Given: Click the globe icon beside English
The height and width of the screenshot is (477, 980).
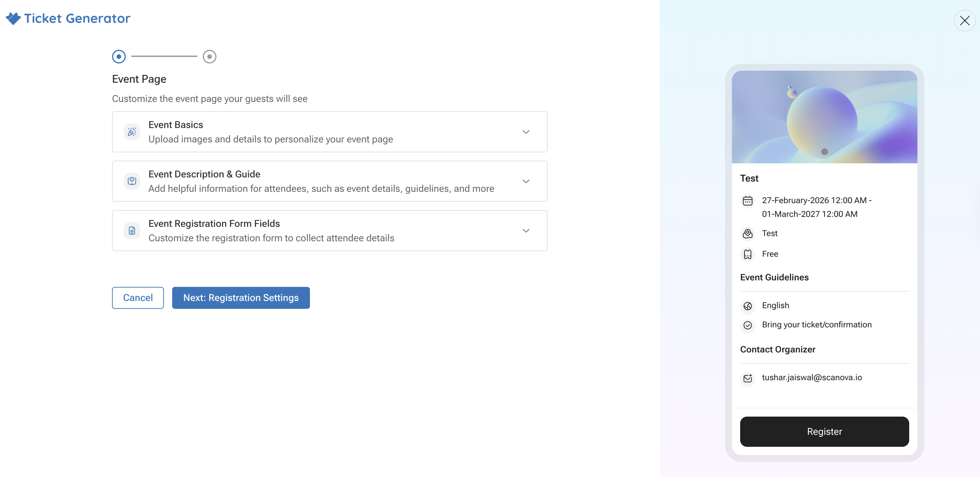Looking at the screenshot, I should 748,305.
